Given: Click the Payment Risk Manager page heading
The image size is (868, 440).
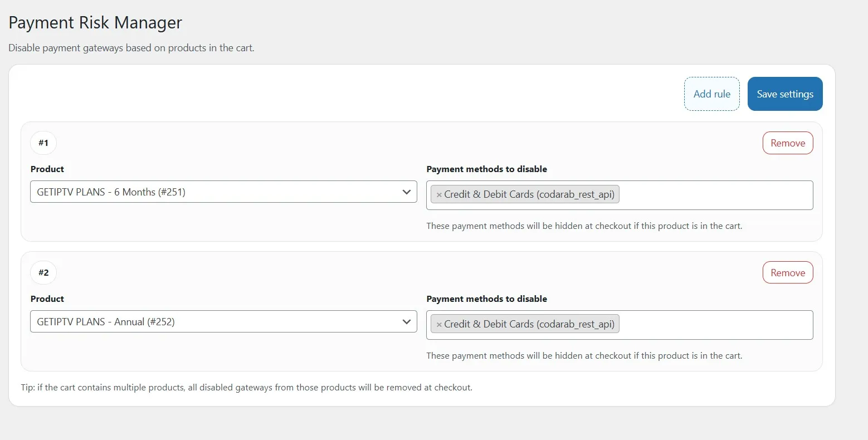Looking at the screenshot, I should (x=95, y=23).
